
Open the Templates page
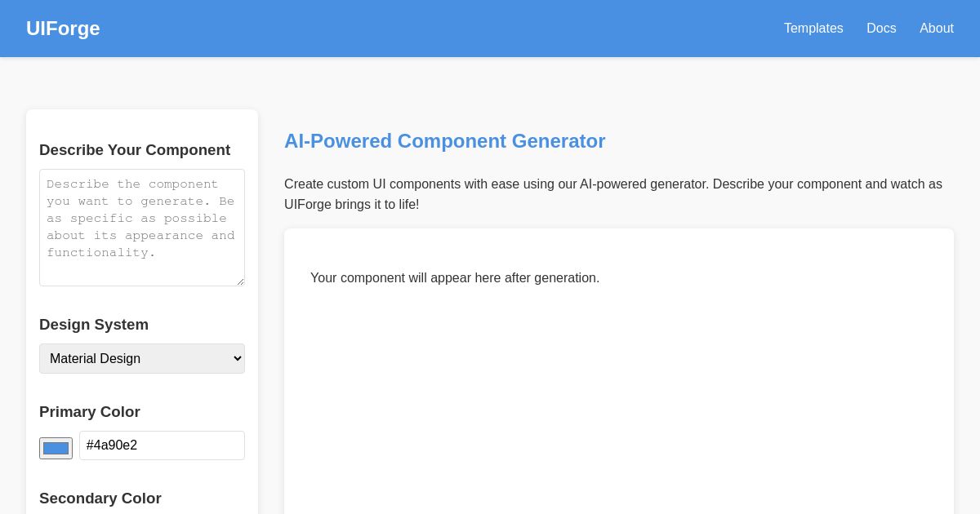point(813,29)
